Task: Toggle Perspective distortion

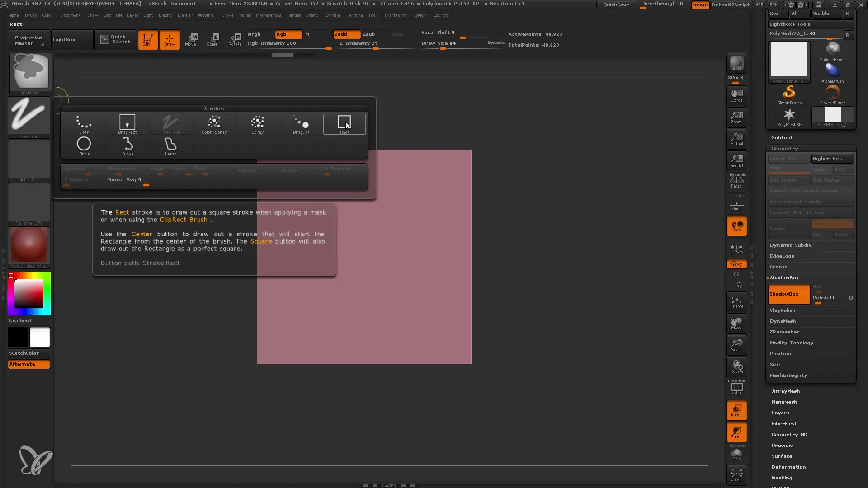Action: click(x=736, y=181)
